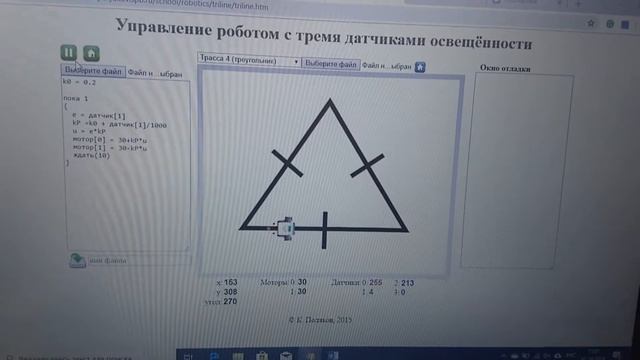Image resolution: width=640 pixels, height=360 pixels.
Task: Return robot to home position
Action: [91, 53]
